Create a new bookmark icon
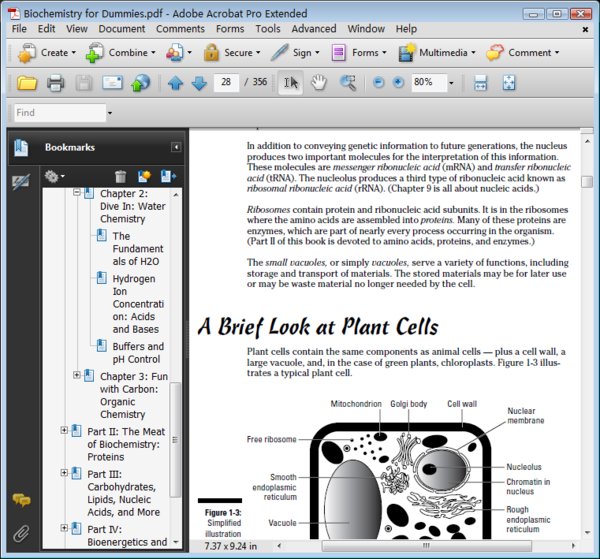The image size is (600, 559). (144, 176)
